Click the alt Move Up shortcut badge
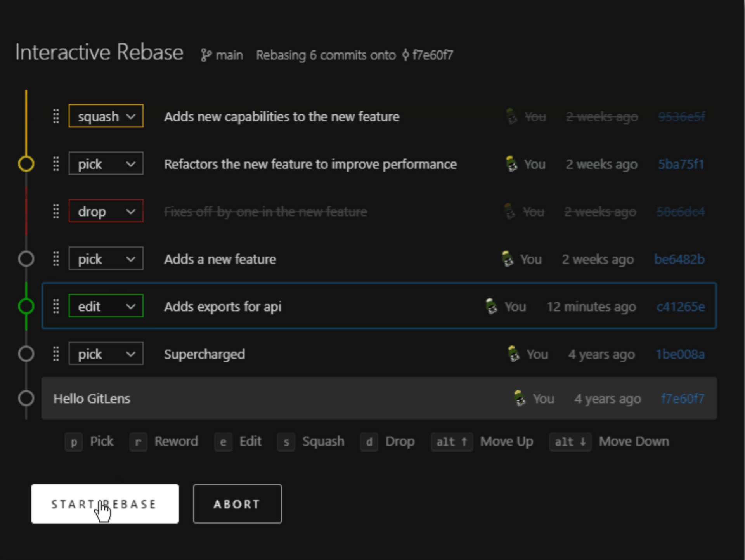This screenshot has height=560, width=745. (451, 442)
